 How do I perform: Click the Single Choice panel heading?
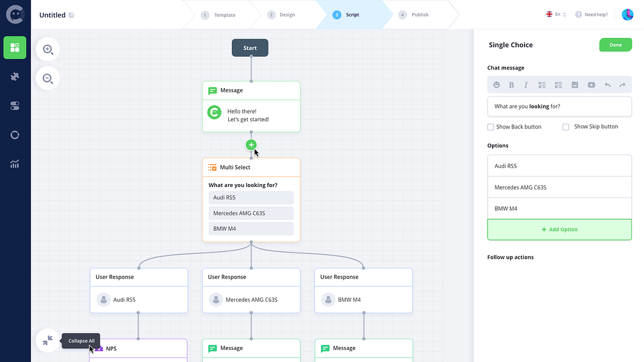pyautogui.click(x=511, y=45)
